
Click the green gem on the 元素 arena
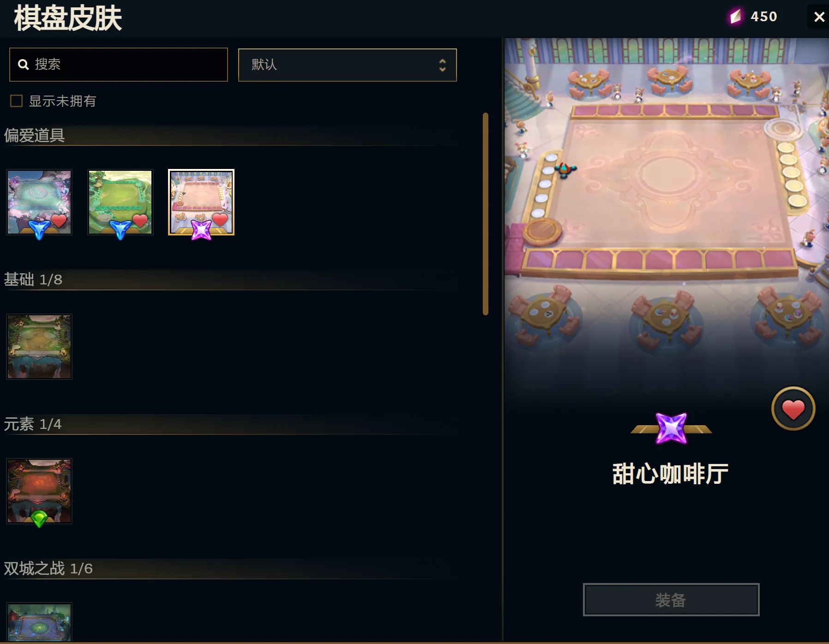pyautogui.click(x=39, y=519)
